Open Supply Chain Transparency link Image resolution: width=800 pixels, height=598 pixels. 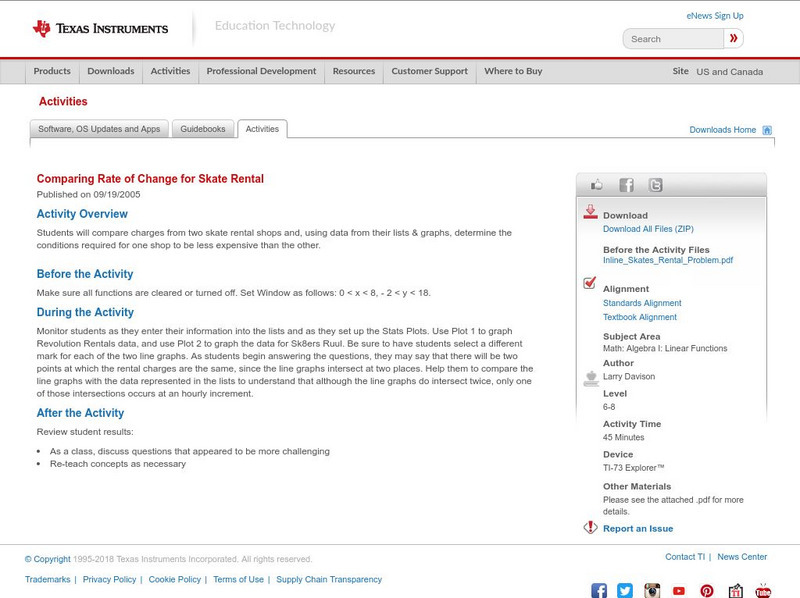[329, 580]
